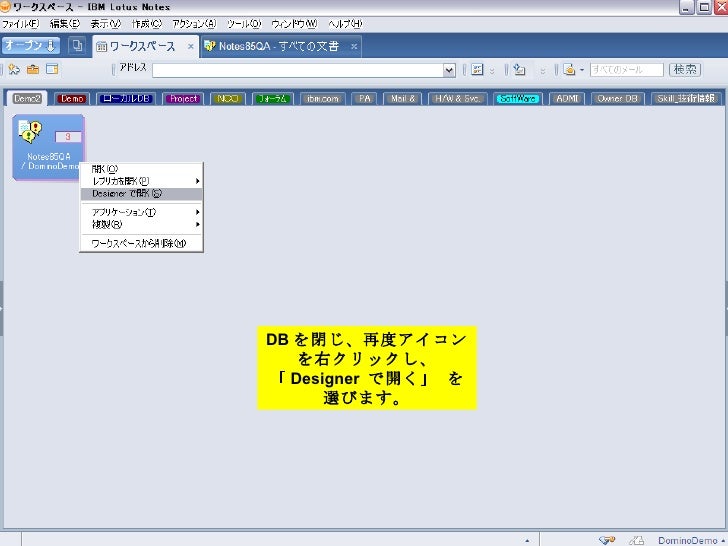728x546 pixels.
Task: Select the Mail & workspace tab
Action: [402, 98]
